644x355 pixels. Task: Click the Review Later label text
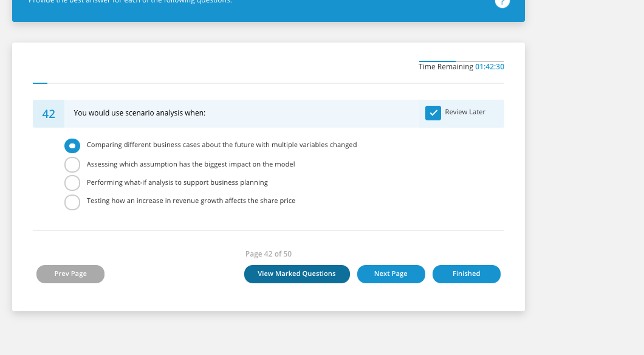pyautogui.click(x=465, y=112)
